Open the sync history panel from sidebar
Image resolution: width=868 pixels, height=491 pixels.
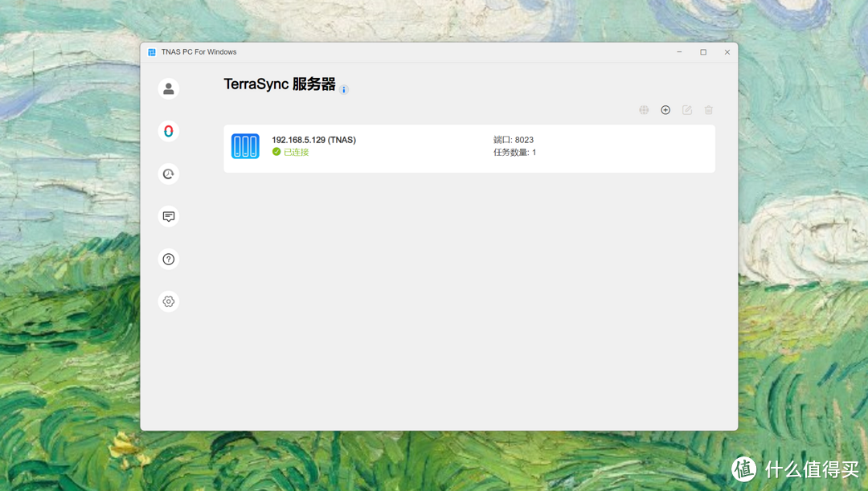pos(168,174)
